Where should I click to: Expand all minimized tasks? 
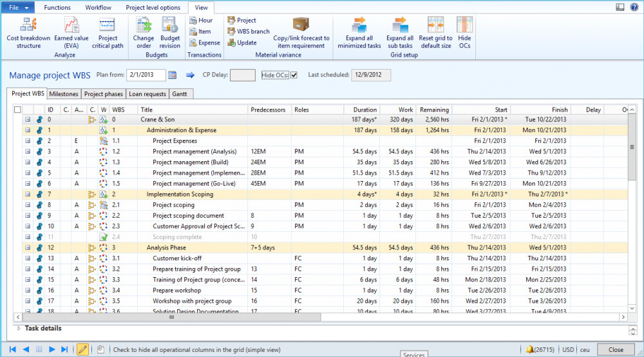(359, 34)
